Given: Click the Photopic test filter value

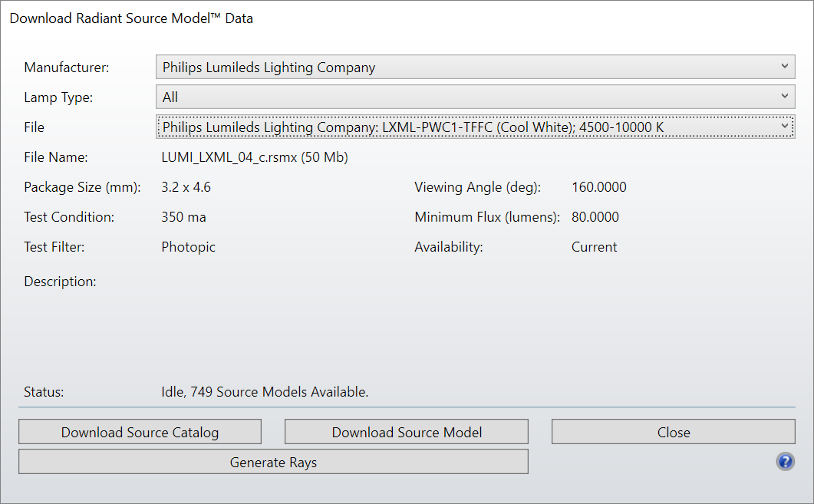Looking at the screenshot, I should click(x=188, y=247).
